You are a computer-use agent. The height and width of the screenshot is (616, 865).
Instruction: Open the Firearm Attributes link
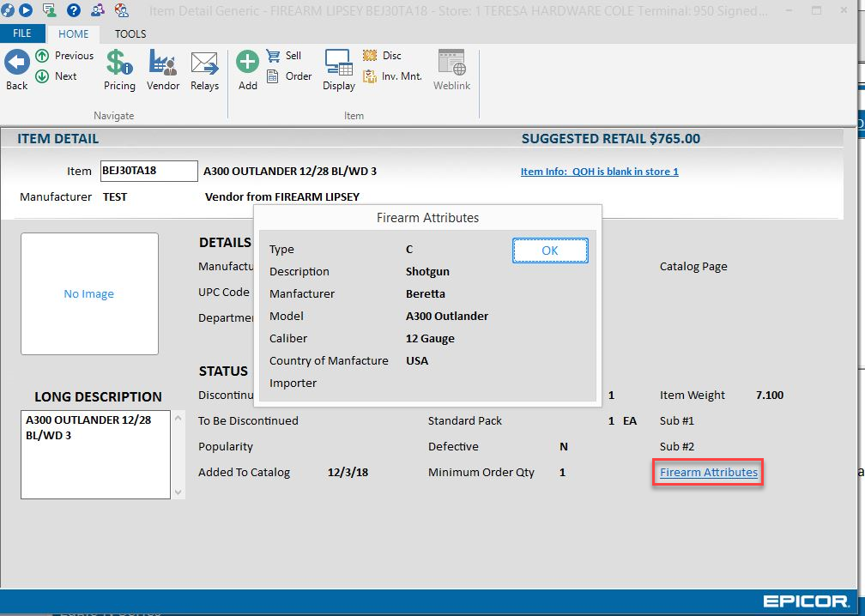(x=708, y=472)
